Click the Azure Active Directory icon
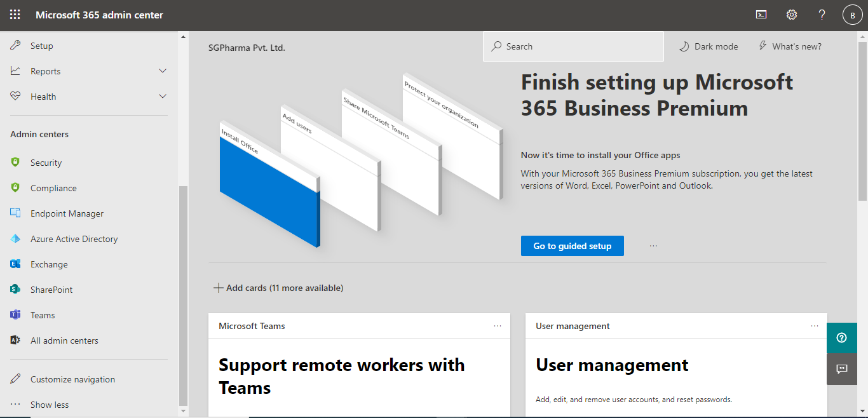The image size is (868, 418). (x=16, y=239)
